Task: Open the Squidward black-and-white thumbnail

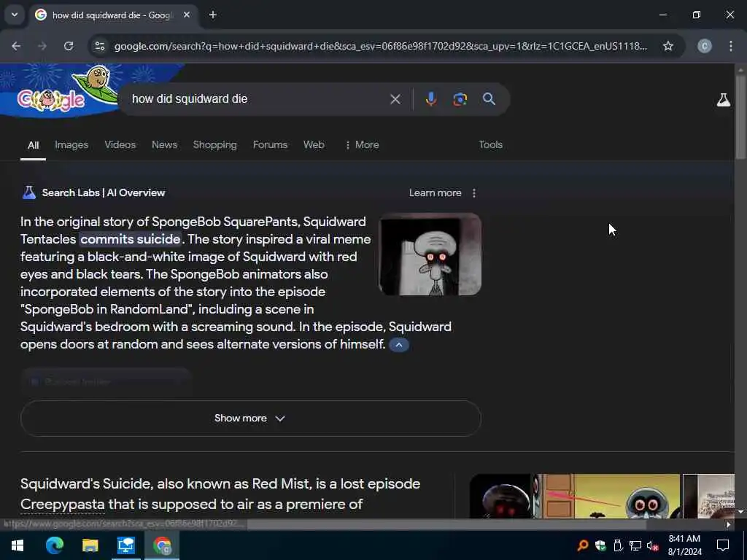Action: pos(430,254)
